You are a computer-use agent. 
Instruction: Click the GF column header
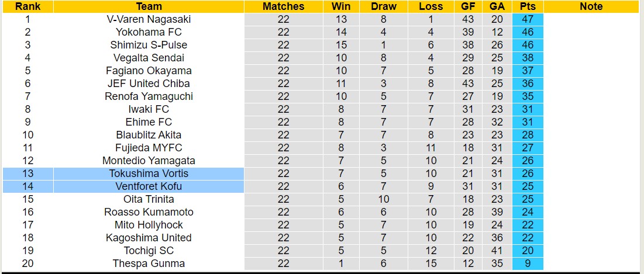pyautogui.click(x=468, y=6)
